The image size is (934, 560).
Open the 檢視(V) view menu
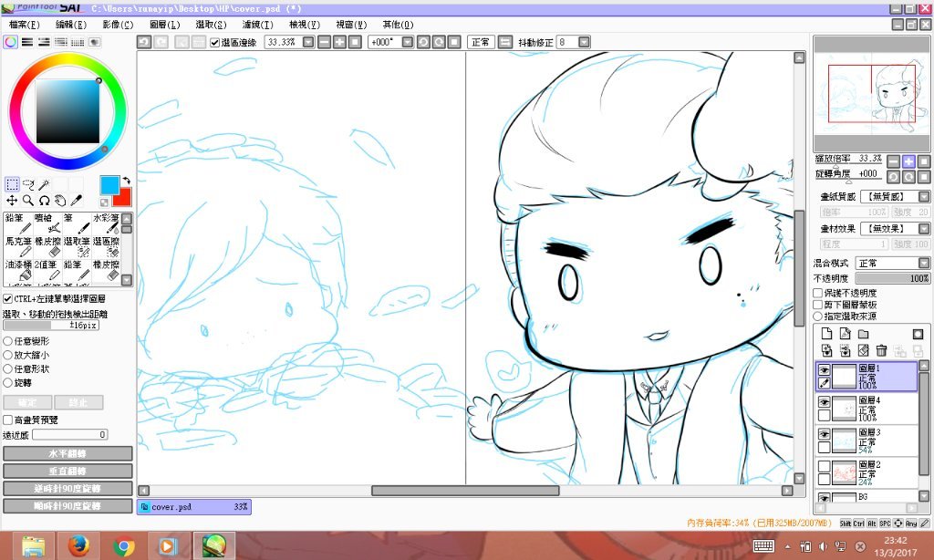[x=305, y=25]
